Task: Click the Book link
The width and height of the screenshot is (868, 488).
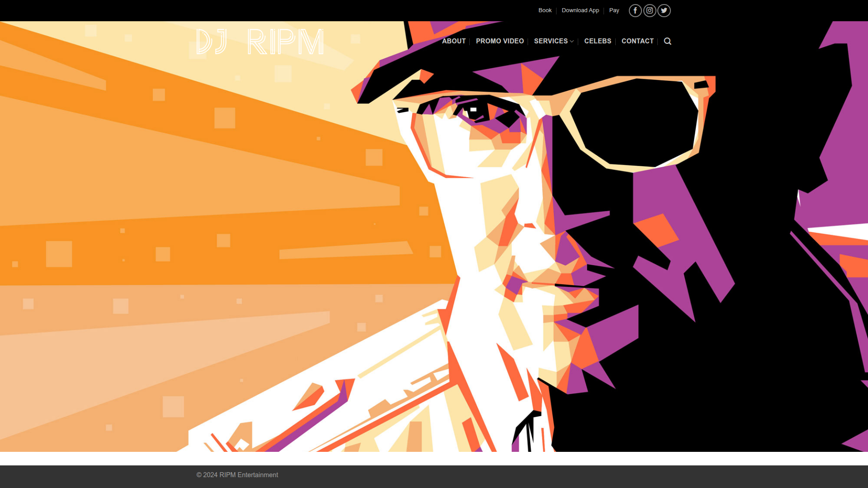Action: pyautogui.click(x=545, y=10)
